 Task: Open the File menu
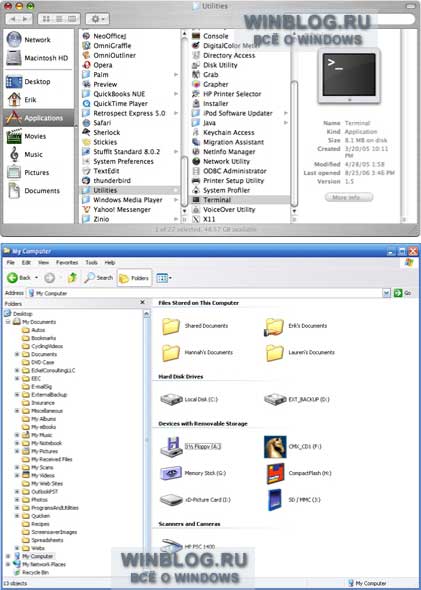click(x=11, y=263)
